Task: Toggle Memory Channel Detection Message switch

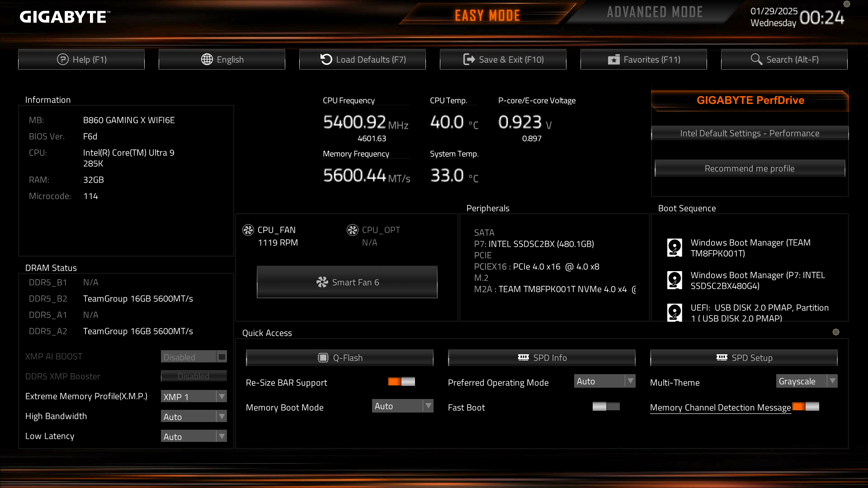Action: [x=806, y=407]
